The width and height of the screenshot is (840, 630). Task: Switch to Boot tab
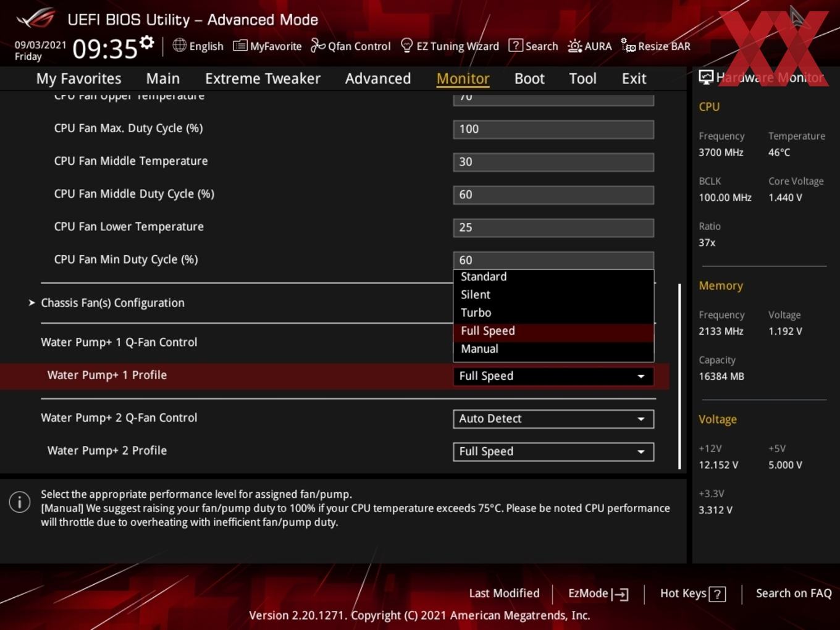pyautogui.click(x=529, y=78)
